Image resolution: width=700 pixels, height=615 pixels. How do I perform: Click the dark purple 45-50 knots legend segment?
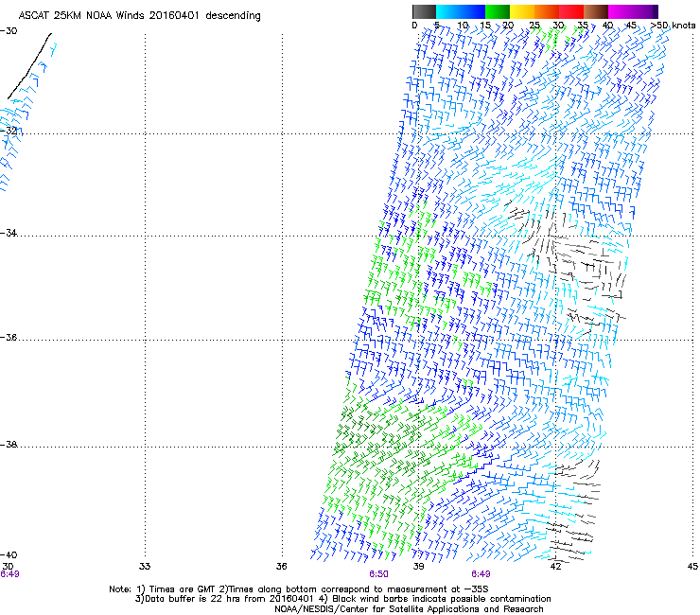click(645, 11)
